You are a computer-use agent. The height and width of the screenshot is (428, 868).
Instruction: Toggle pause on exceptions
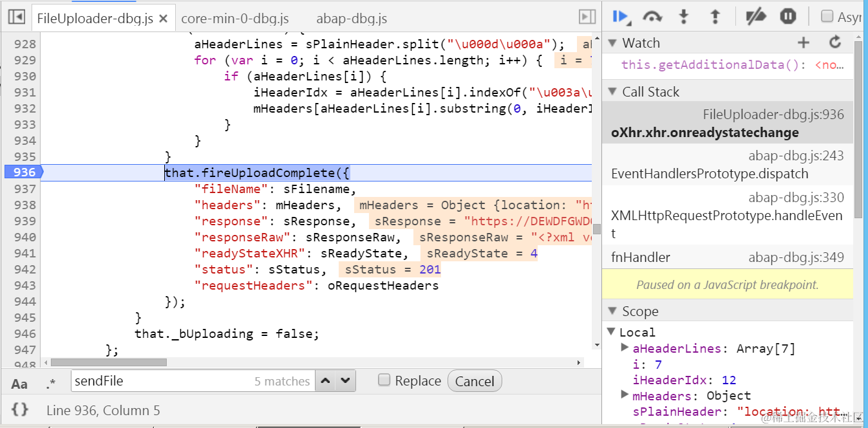(788, 17)
